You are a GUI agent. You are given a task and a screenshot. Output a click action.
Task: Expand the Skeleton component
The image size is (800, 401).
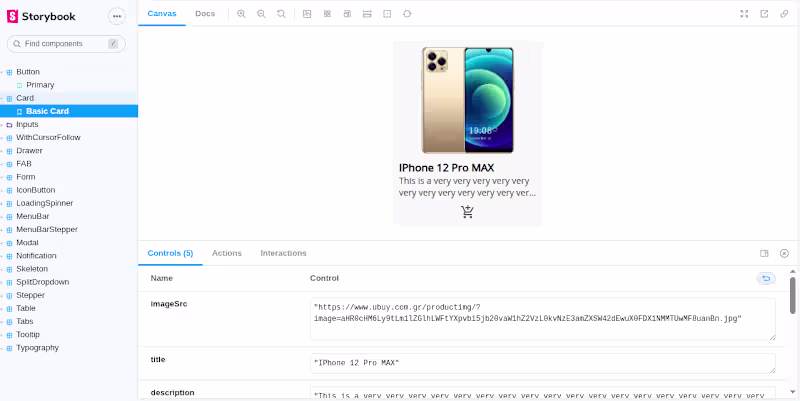click(32, 269)
